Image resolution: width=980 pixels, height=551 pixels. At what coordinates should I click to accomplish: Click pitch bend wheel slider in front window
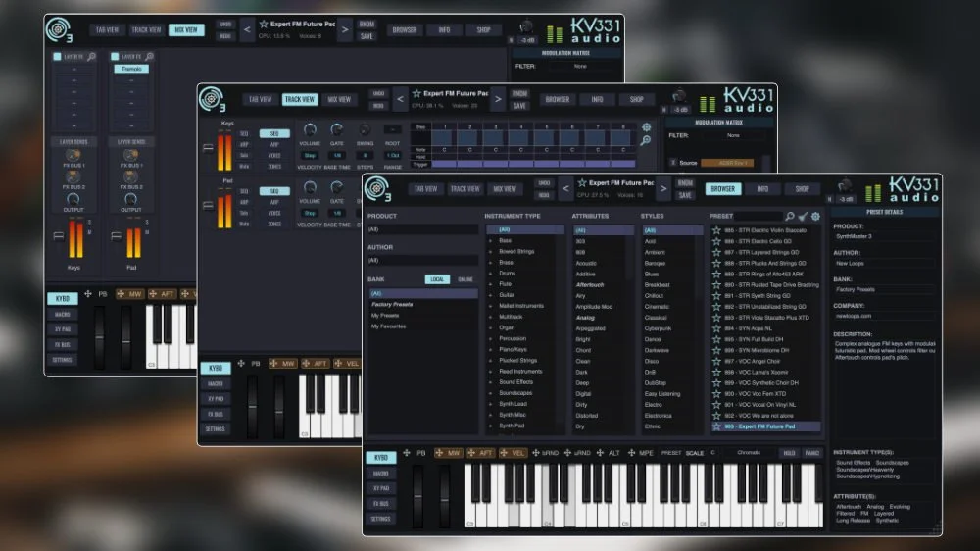pyautogui.click(x=417, y=496)
